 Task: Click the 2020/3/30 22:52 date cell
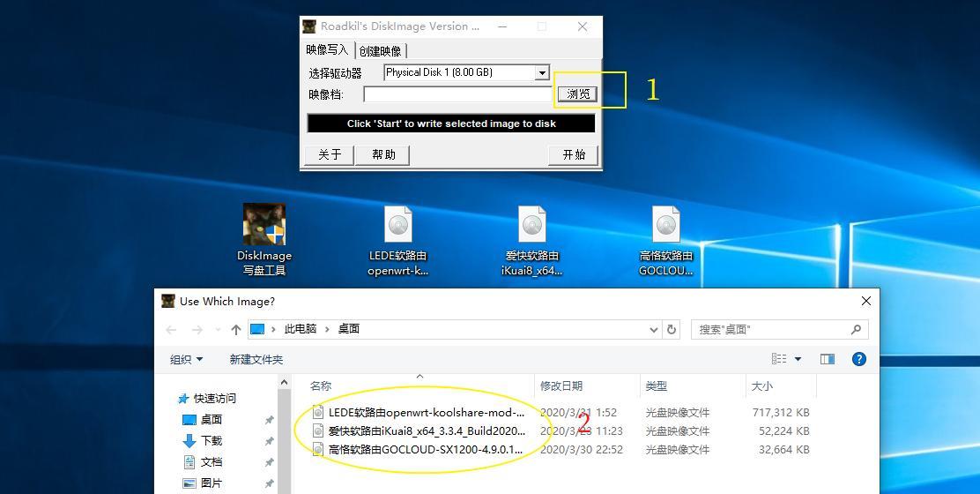click(x=582, y=450)
